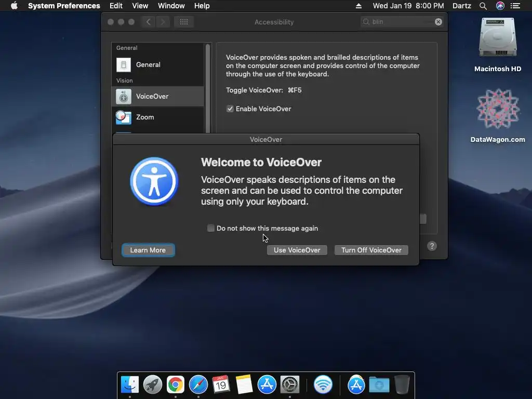Open the System Preferences menu

point(64,6)
